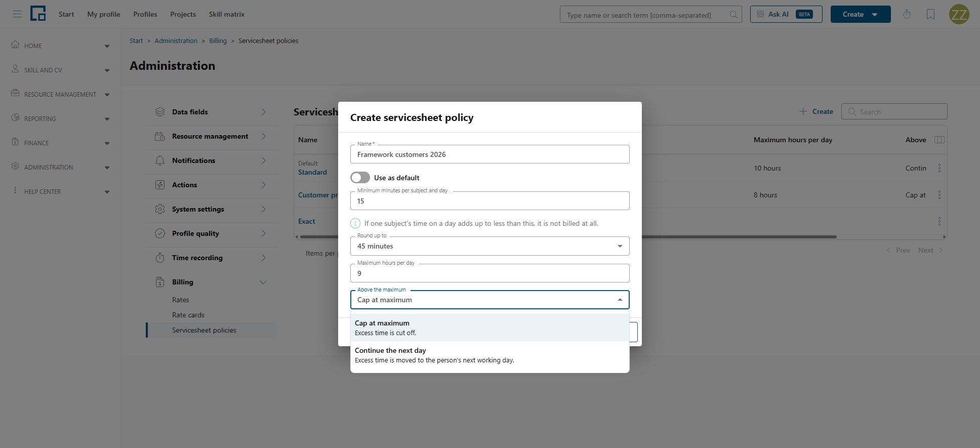Click the Maximum hours per day field
Screen dimensions: 980x448
click(x=490, y=273)
